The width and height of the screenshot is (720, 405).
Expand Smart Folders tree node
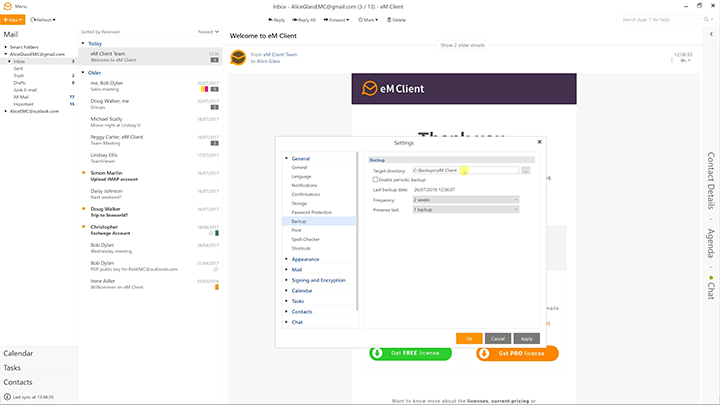click(x=6, y=47)
